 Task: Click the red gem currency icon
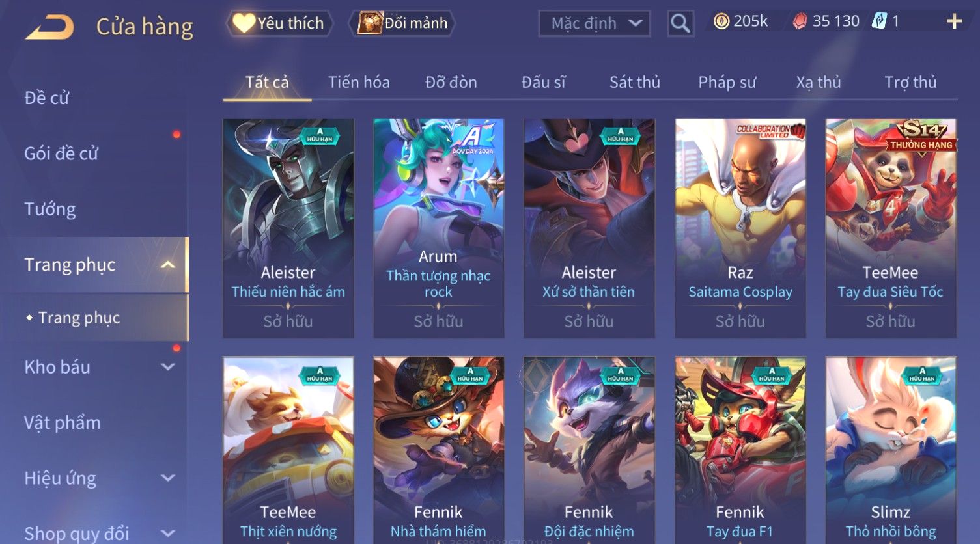799,21
